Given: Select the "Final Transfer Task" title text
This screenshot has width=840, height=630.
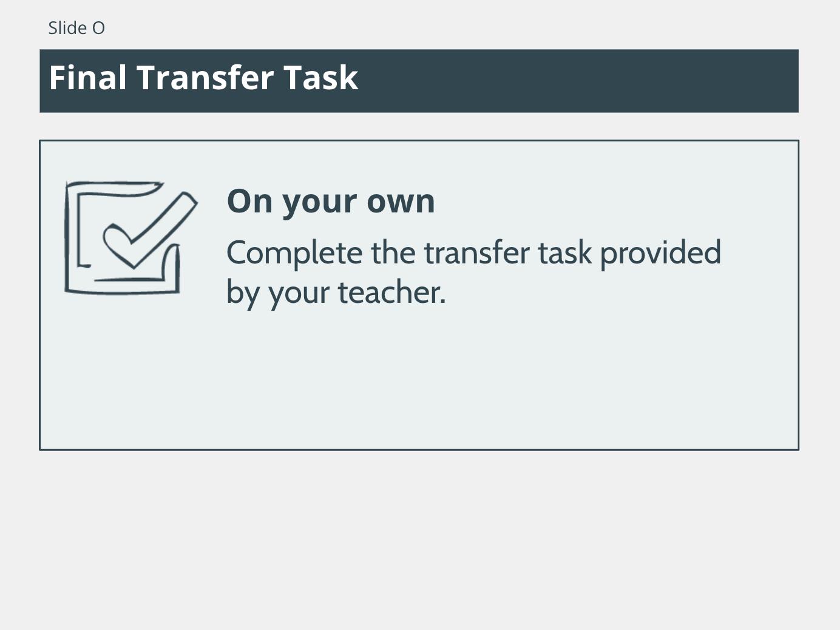Looking at the screenshot, I should point(203,78).
